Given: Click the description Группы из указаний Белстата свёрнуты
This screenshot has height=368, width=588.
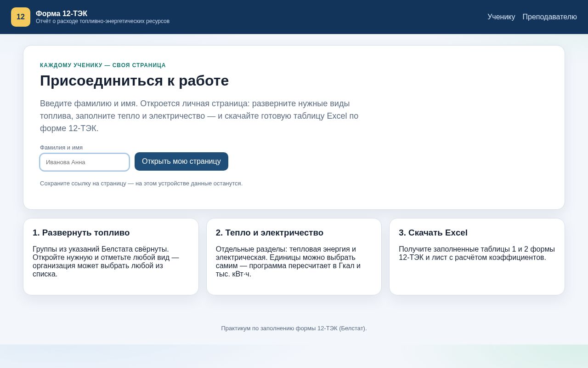Looking at the screenshot, I should [106, 261].
